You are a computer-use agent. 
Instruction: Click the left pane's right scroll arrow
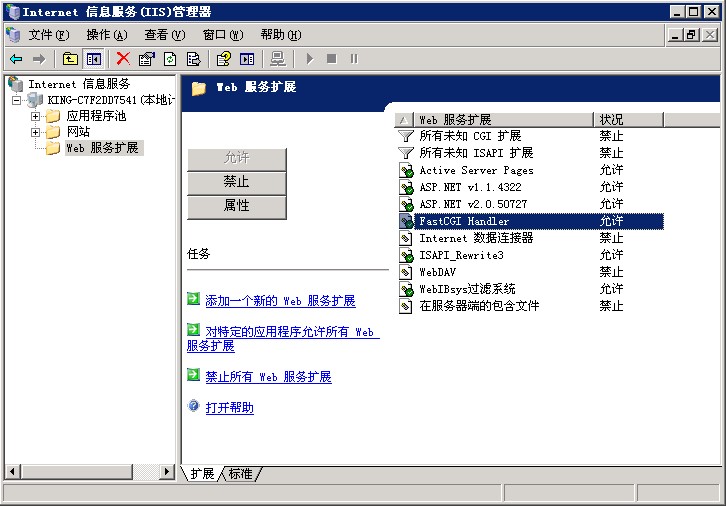point(167,472)
